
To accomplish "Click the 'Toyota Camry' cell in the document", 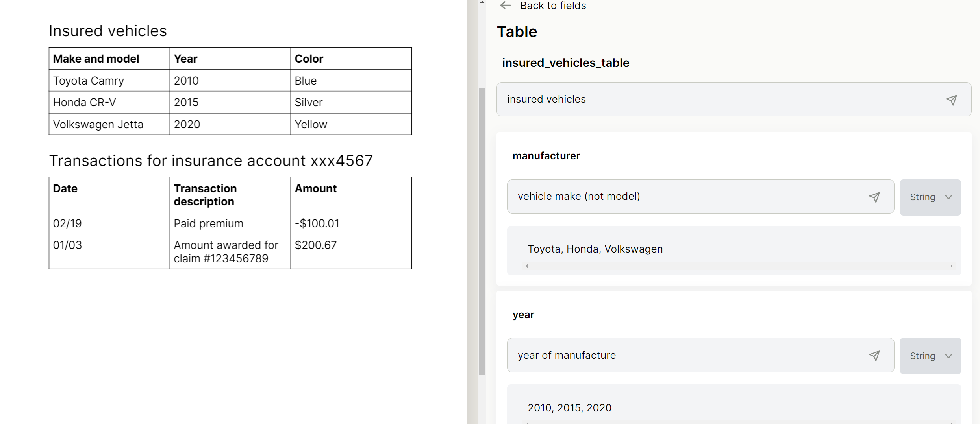I will (109, 81).
